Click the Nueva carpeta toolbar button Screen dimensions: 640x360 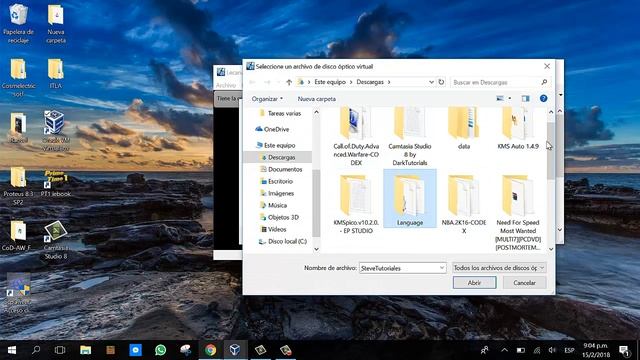[317, 99]
